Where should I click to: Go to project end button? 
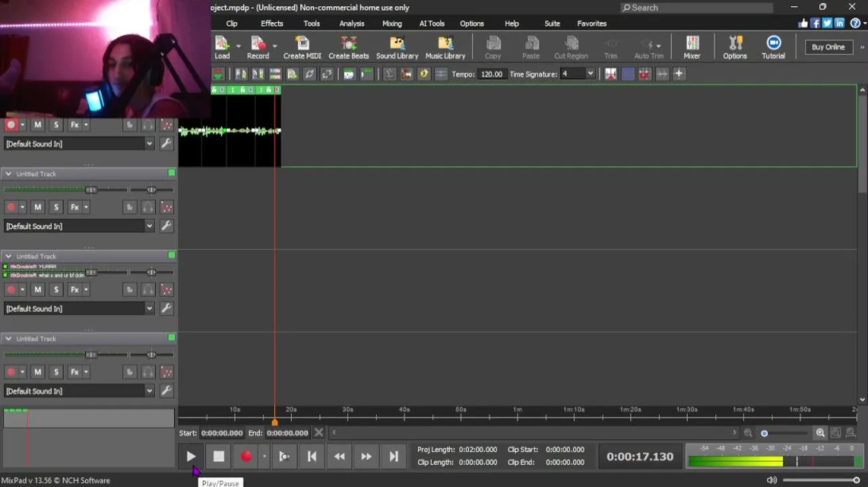(x=393, y=457)
